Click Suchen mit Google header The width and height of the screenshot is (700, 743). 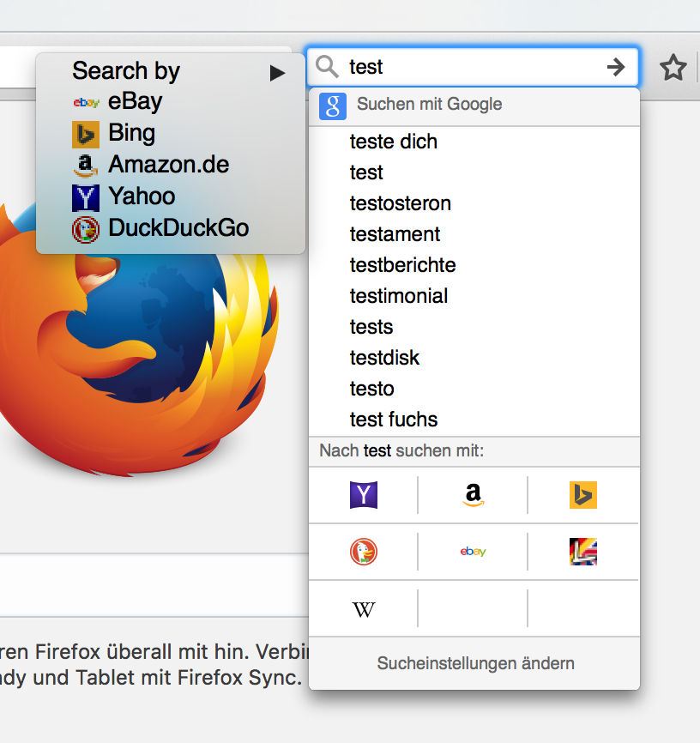(474, 106)
